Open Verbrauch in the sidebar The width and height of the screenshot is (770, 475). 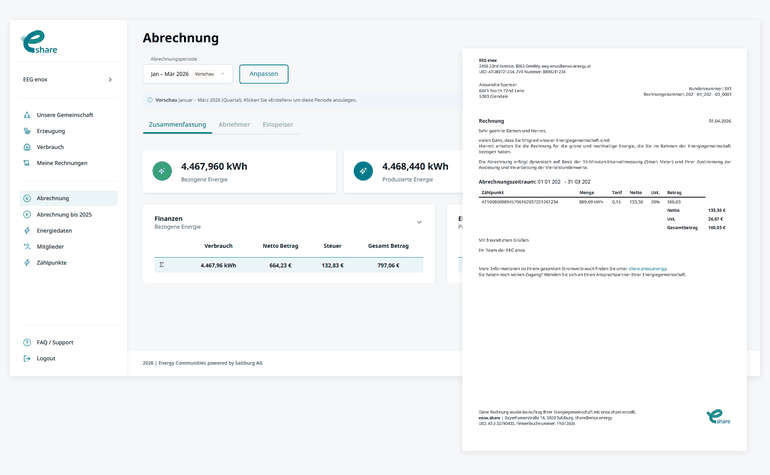coord(50,147)
